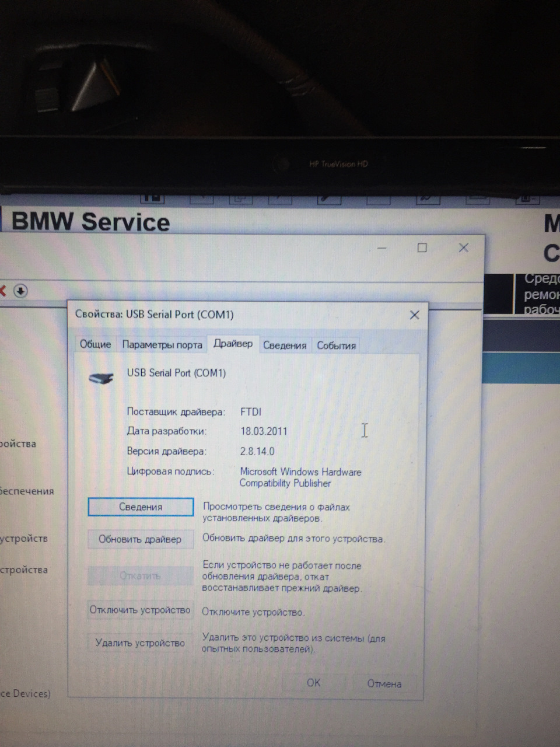Viewport: 560px width, 747px height.
Task: Click the Поставщик драйвера label
Action: click(176, 412)
